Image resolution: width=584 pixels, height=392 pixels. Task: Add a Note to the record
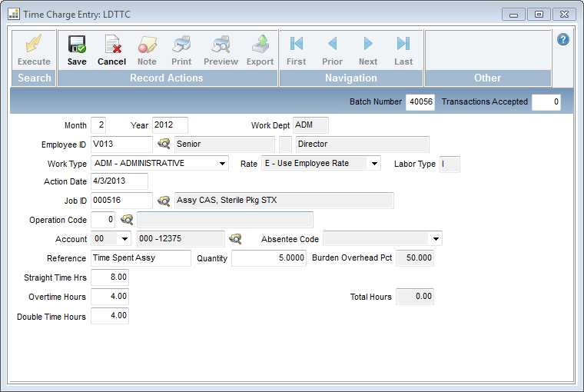(147, 50)
